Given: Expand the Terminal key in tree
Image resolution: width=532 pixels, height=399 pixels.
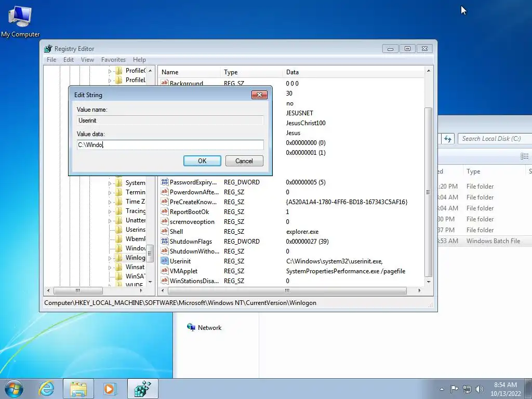Looking at the screenshot, I should 110,193.
